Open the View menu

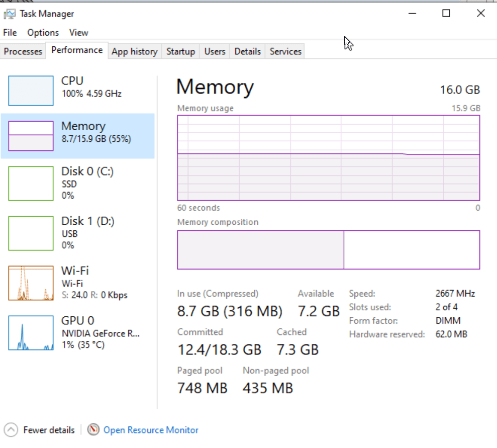coord(78,33)
